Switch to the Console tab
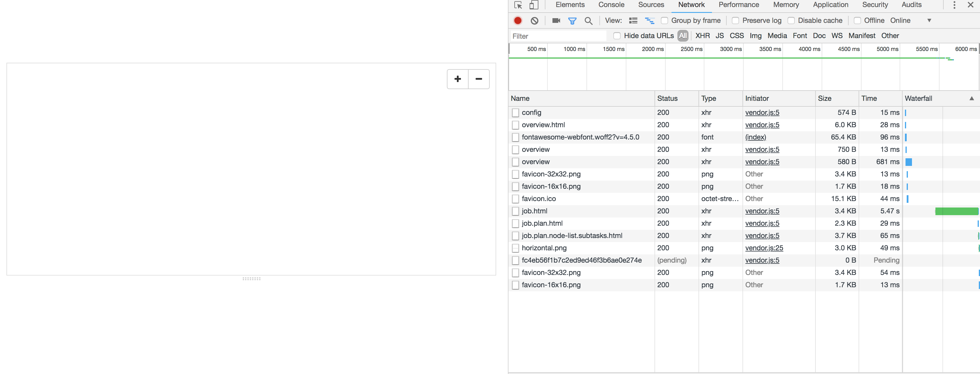The height and width of the screenshot is (374, 980). 611,5
